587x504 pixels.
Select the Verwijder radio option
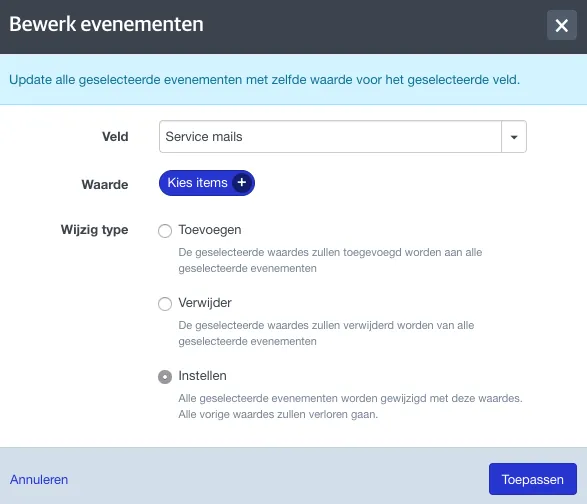coord(165,304)
